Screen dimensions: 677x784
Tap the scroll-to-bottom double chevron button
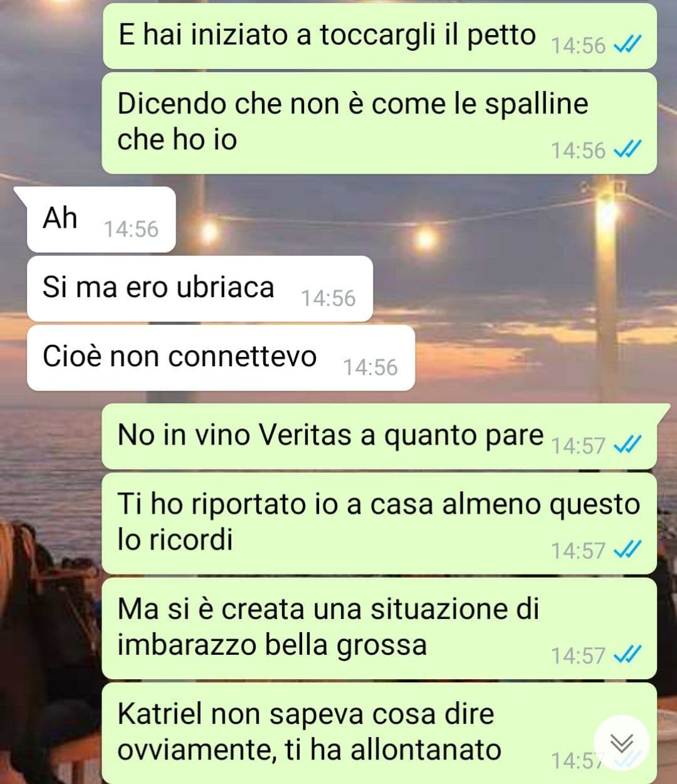tap(621, 743)
